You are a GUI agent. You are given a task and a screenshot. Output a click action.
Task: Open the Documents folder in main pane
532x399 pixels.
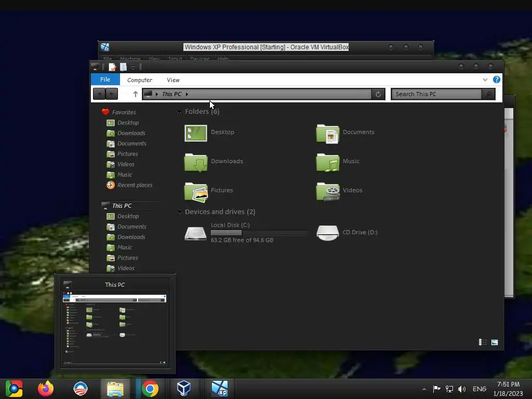tap(345, 133)
